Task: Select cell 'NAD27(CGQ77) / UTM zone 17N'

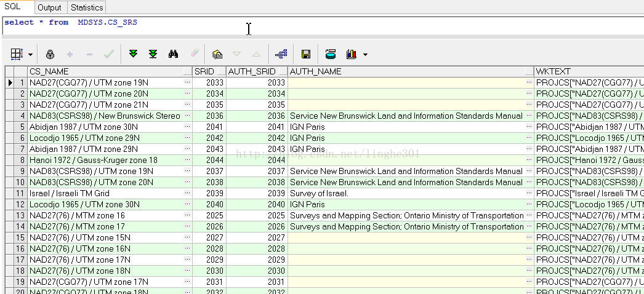Action: coord(105,282)
